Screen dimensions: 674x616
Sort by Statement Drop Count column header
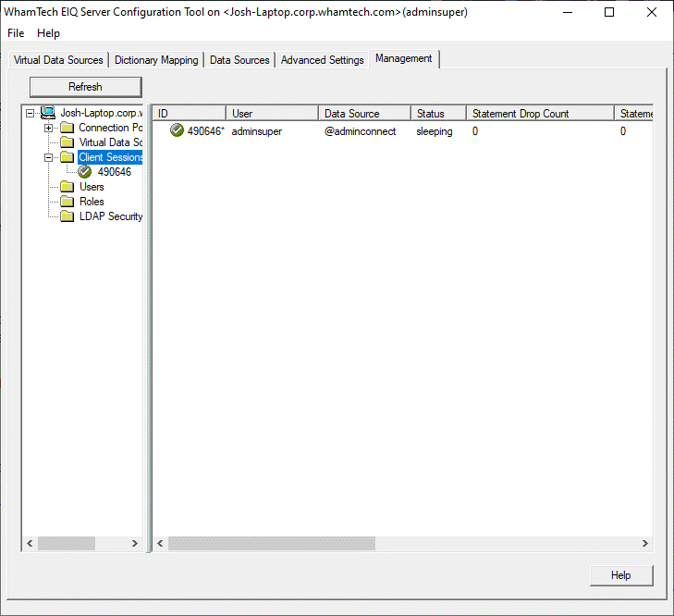click(x=540, y=114)
